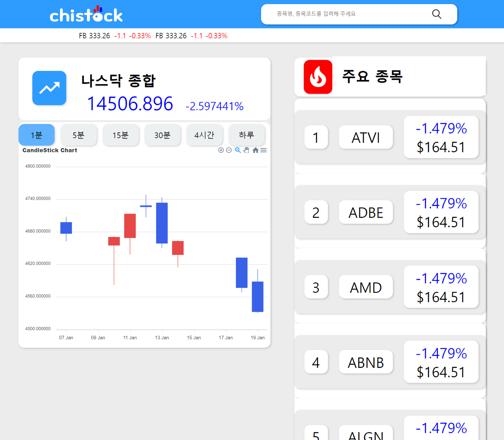Zoom in the chart with plus icon
The image size is (504, 440).
(x=221, y=150)
